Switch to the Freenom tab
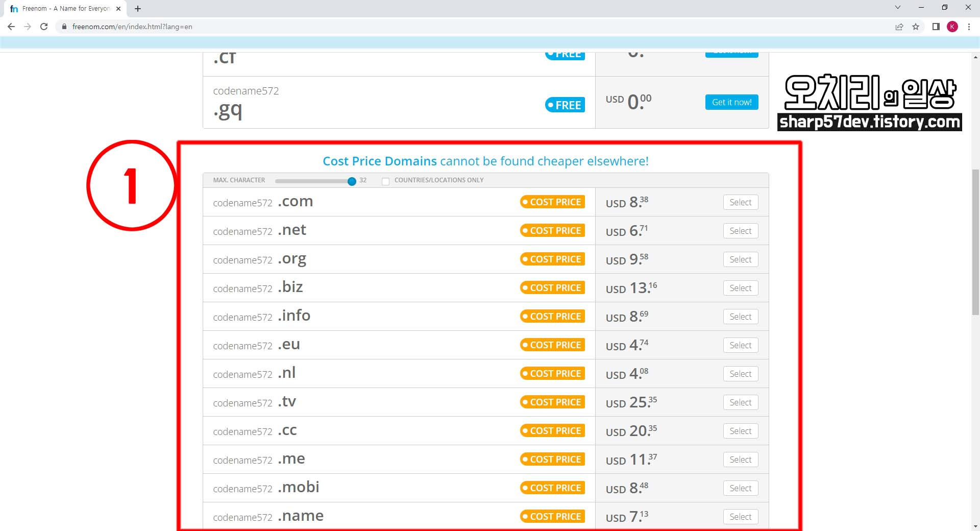 tap(65, 8)
